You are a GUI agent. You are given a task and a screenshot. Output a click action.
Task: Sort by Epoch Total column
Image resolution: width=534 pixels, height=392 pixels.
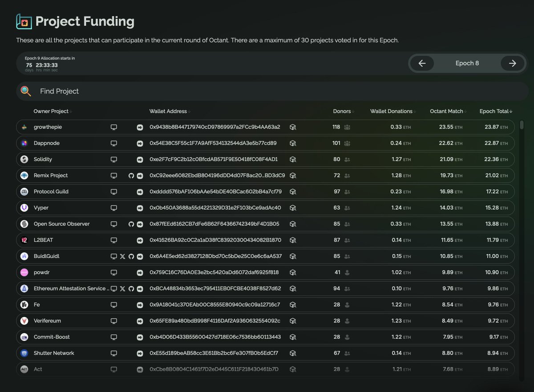pos(496,111)
